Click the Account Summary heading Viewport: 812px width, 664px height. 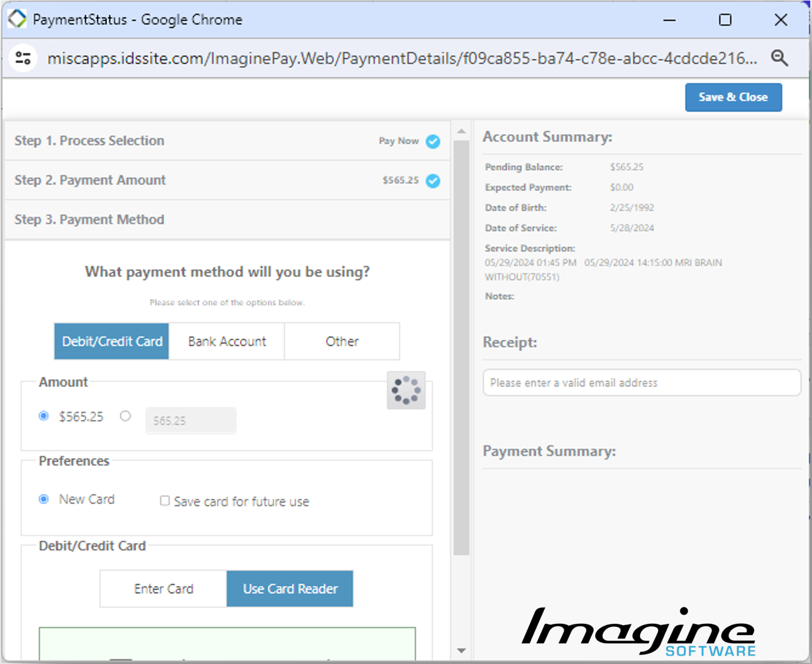coord(548,137)
